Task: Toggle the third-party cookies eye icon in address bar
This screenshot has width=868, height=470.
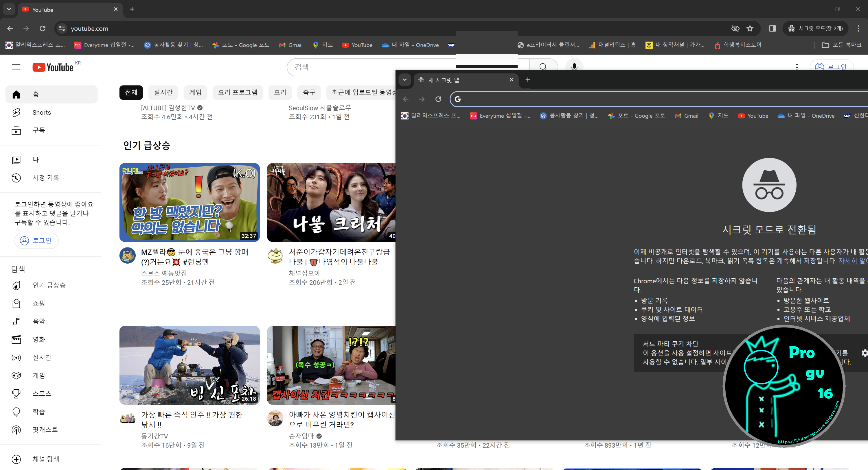Action: 735,29
